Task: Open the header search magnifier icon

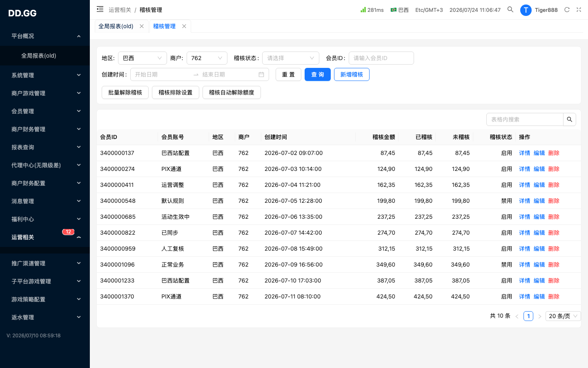Action: (x=510, y=9)
